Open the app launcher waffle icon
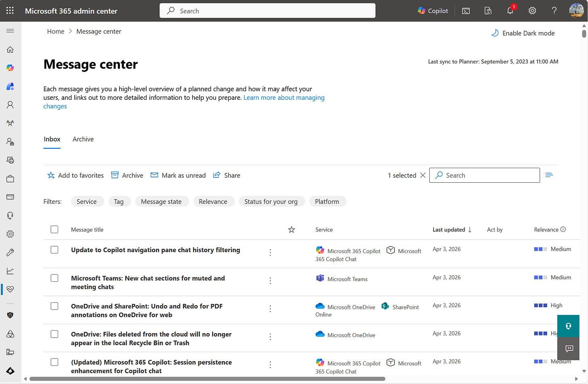This screenshot has height=384, width=588. coord(10,11)
